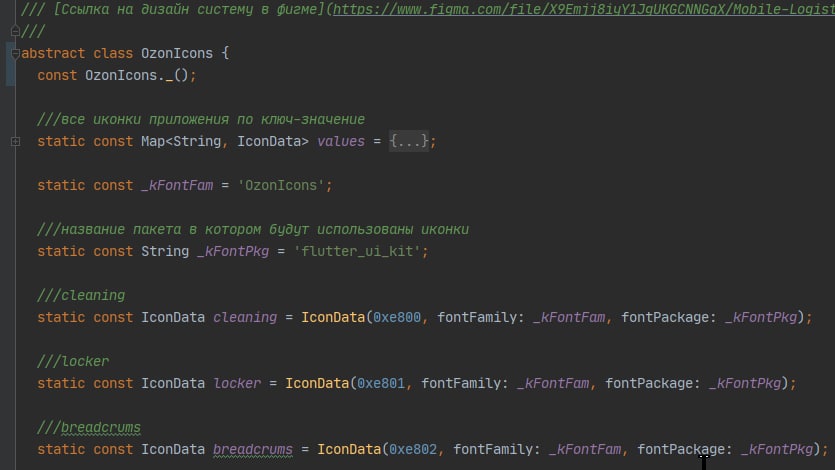Screen dimensions: 835x470
Task: Click fontPackage parameter in the cleaning line
Action: click(x=669, y=317)
